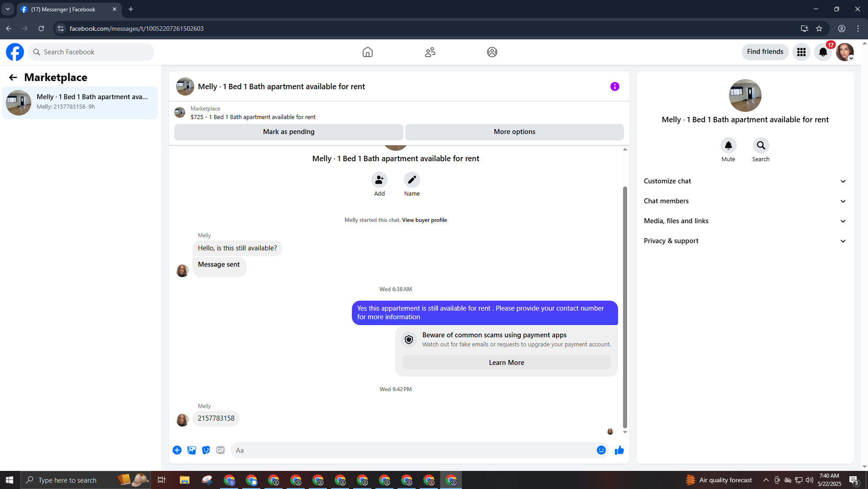Click the shield icon in scam warning
Screen dimensions: 868x489
(409, 340)
